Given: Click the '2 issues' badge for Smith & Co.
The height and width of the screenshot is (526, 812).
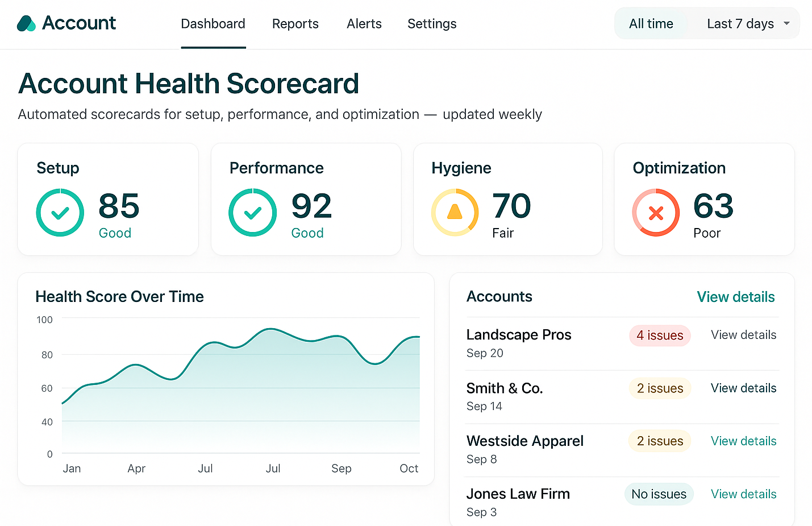Looking at the screenshot, I should click(660, 388).
